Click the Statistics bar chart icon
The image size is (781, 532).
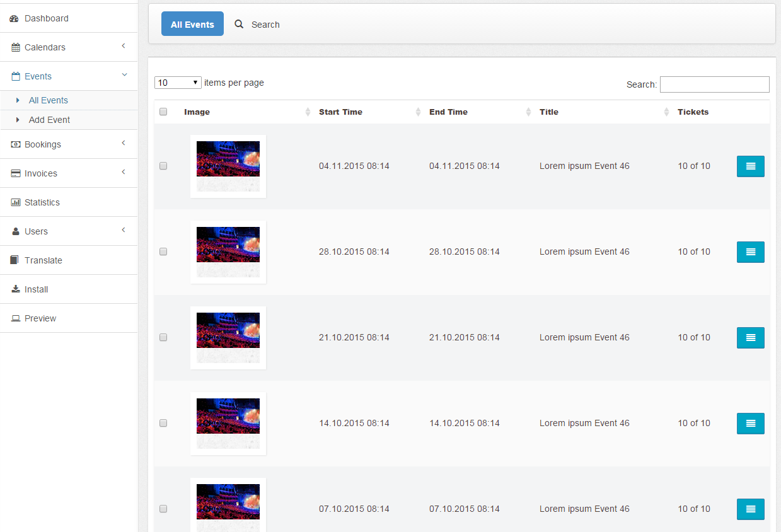16,202
